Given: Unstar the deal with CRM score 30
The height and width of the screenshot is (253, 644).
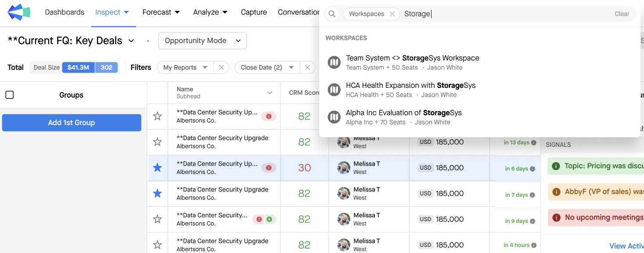Looking at the screenshot, I should [x=157, y=168].
